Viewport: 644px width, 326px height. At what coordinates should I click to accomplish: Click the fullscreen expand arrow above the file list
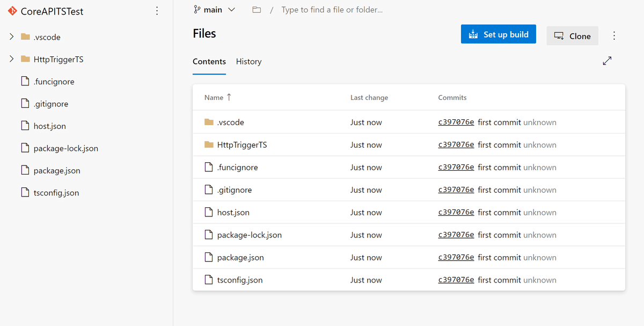coord(607,61)
